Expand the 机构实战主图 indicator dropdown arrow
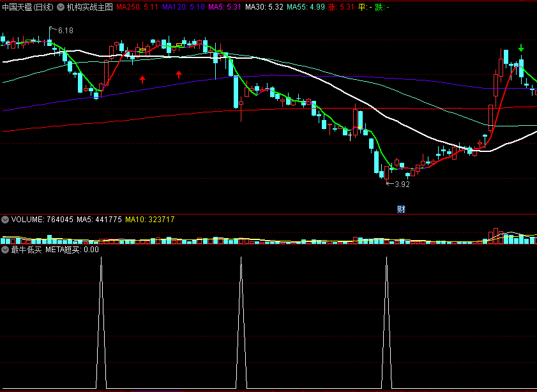Viewport: 537px width, 392px height. pos(61,7)
